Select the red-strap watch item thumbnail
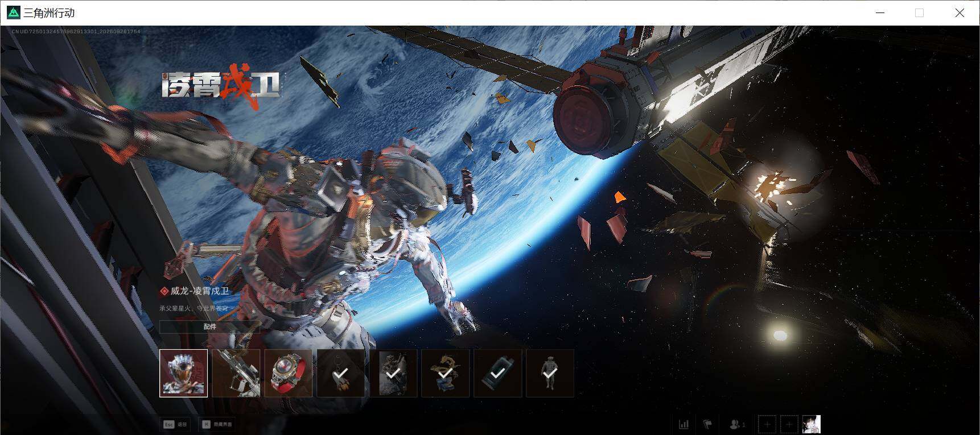Image resolution: width=980 pixels, height=435 pixels. click(x=288, y=373)
